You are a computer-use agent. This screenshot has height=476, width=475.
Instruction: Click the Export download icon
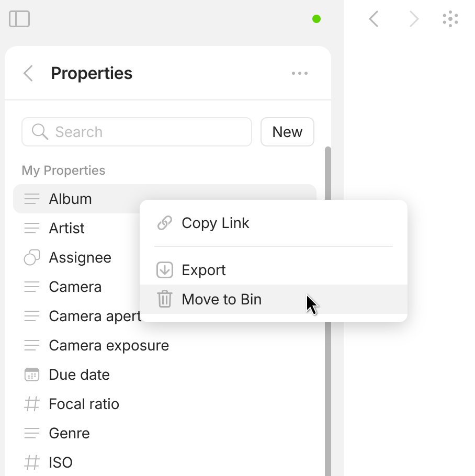[x=165, y=270]
